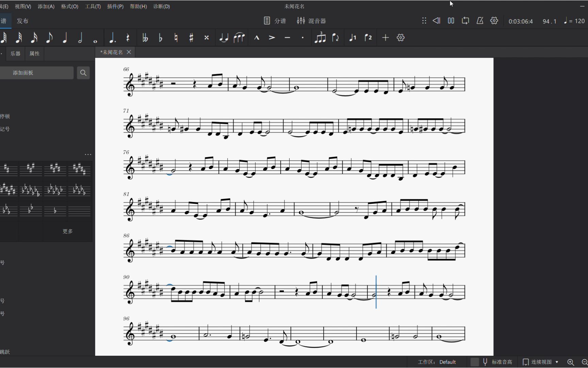Select the quarter note duration

(65, 38)
